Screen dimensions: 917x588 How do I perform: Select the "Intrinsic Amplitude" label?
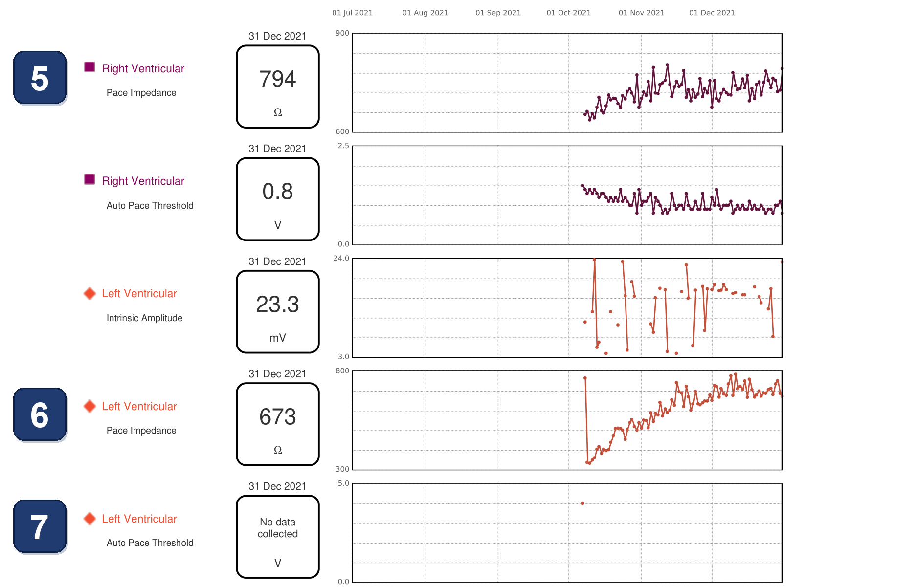point(145,318)
